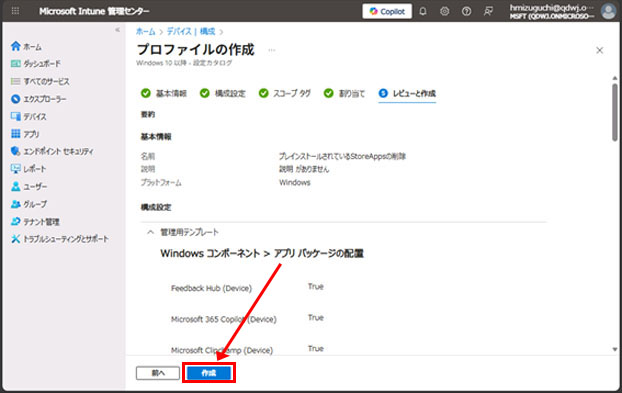Viewport: 622px width, 393px height.
Task: Open ユーザー in the sidebar
Action: click(29, 186)
